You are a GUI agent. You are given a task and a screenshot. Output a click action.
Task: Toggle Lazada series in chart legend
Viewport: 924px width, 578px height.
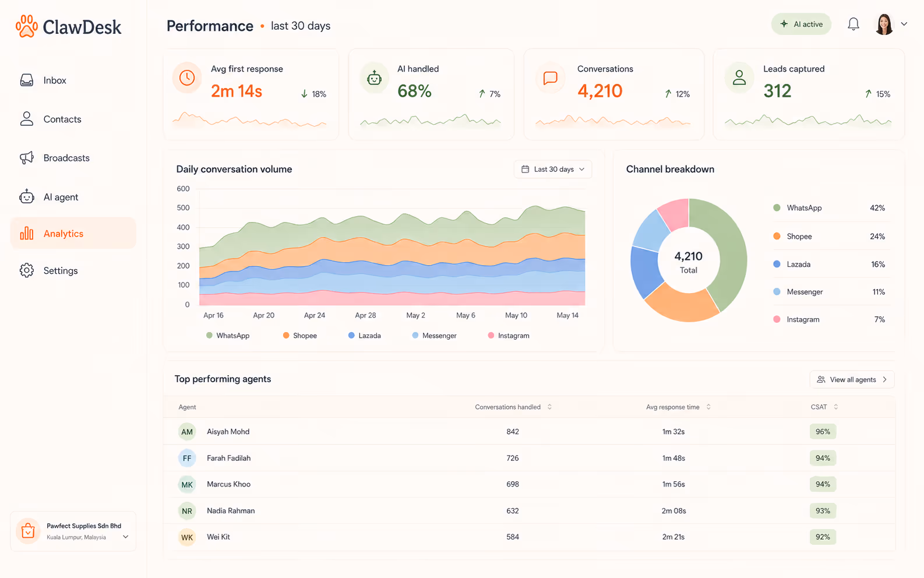point(364,336)
